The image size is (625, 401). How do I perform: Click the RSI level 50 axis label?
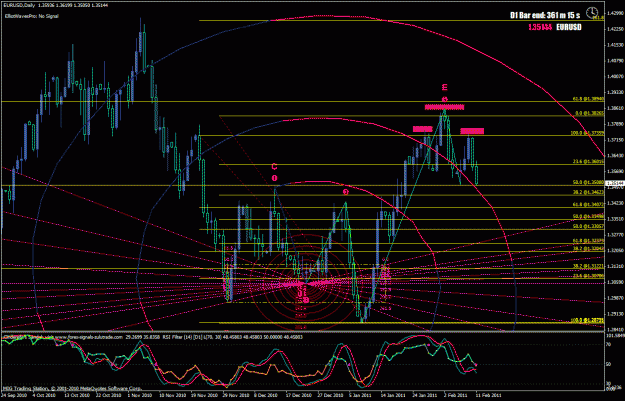(x=609, y=364)
